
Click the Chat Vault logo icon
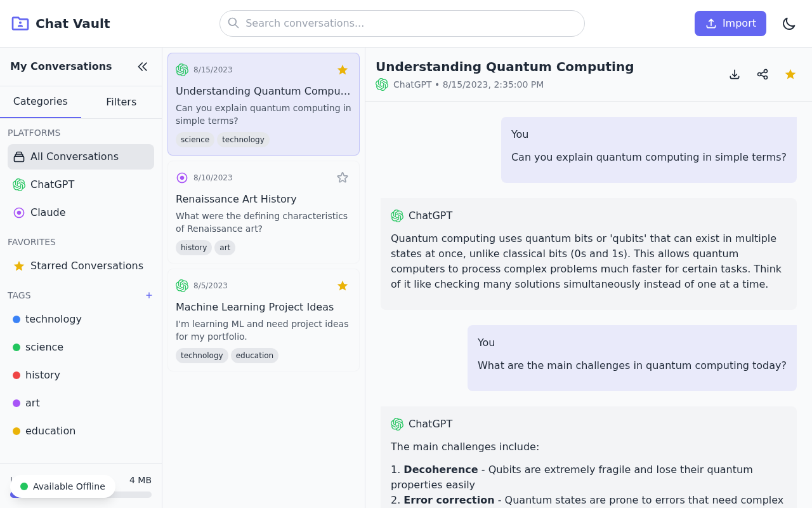click(20, 23)
